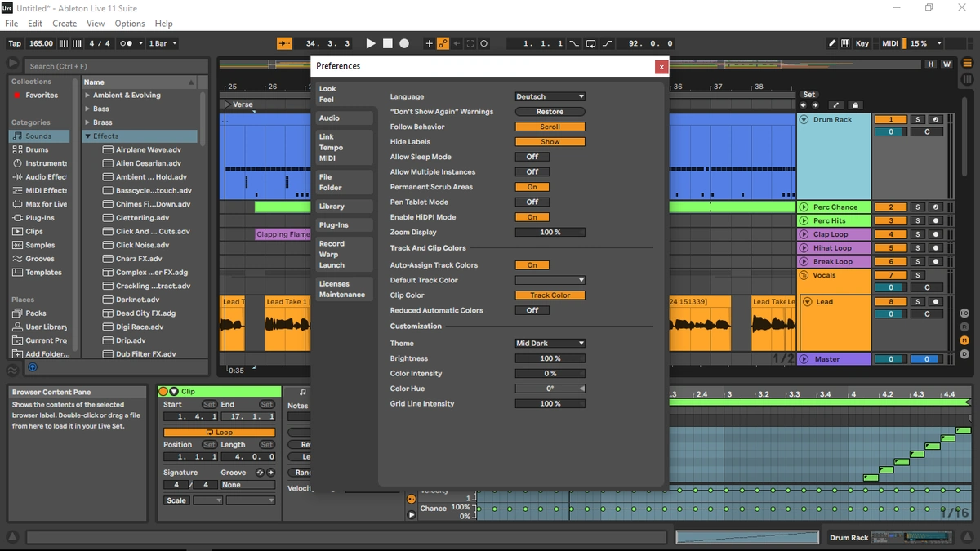
Task: Click the MIDI Arrangement Overdub plus button
Action: pyautogui.click(x=430, y=43)
